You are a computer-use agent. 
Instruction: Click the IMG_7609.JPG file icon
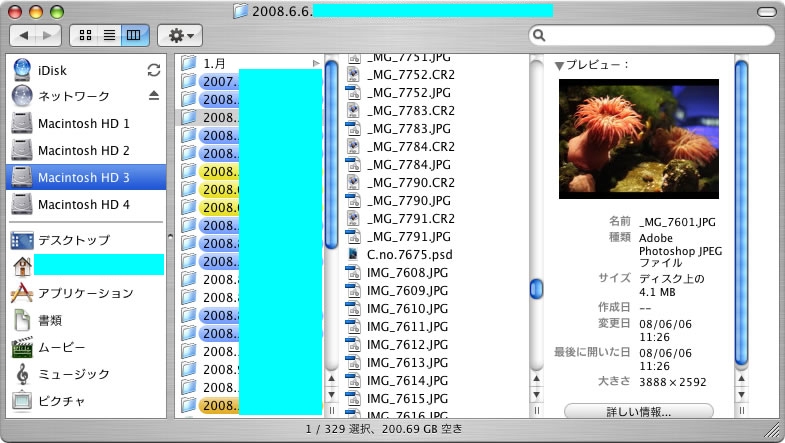353,291
